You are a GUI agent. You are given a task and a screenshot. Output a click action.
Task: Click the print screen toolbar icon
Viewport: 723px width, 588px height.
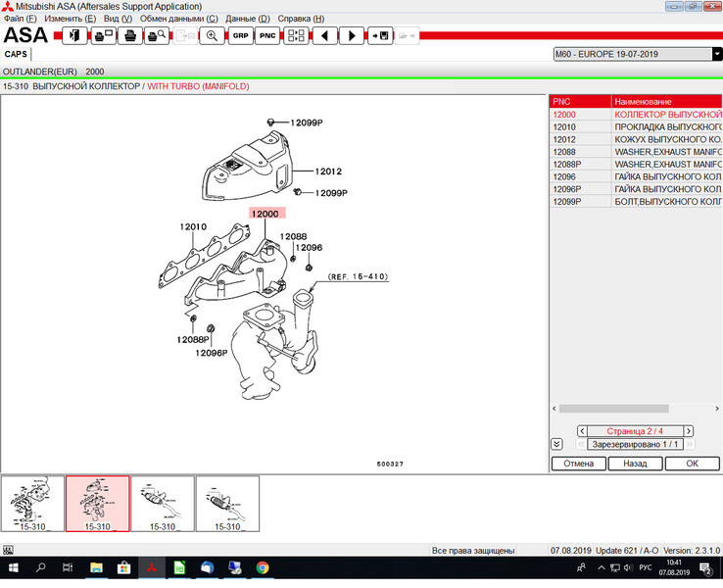point(103,35)
